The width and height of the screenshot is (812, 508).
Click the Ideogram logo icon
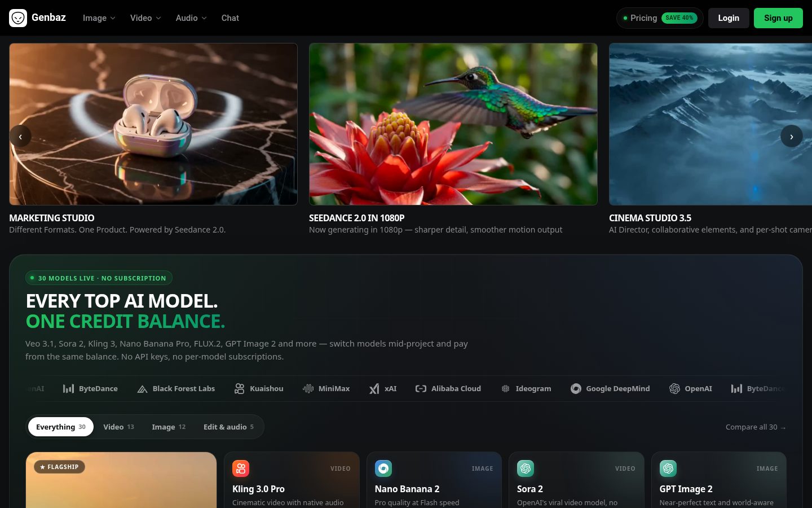[506, 388]
